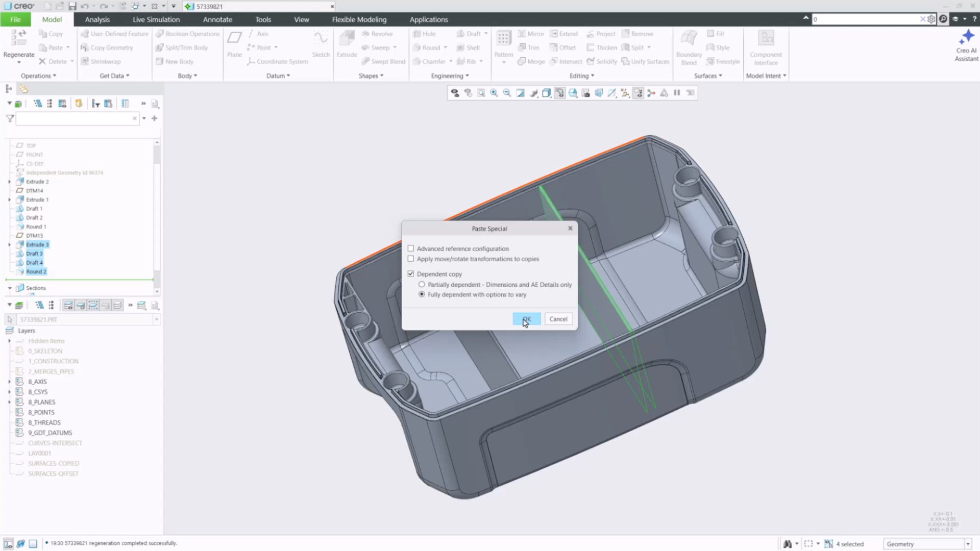Expand the Extrude 2 tree node
Image resolution: width=980 pixels, height=551 pixels.
click(x=9, y=182)
